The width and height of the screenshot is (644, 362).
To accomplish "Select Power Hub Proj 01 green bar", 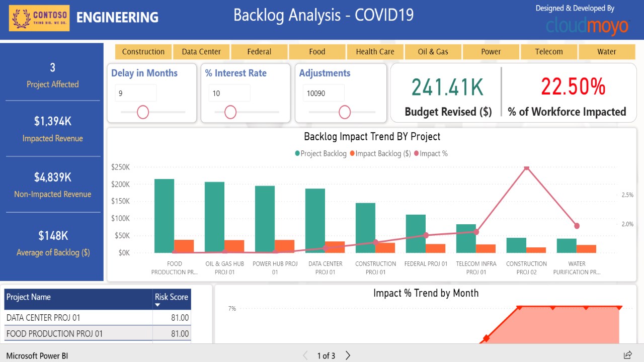I will (265, 219).
